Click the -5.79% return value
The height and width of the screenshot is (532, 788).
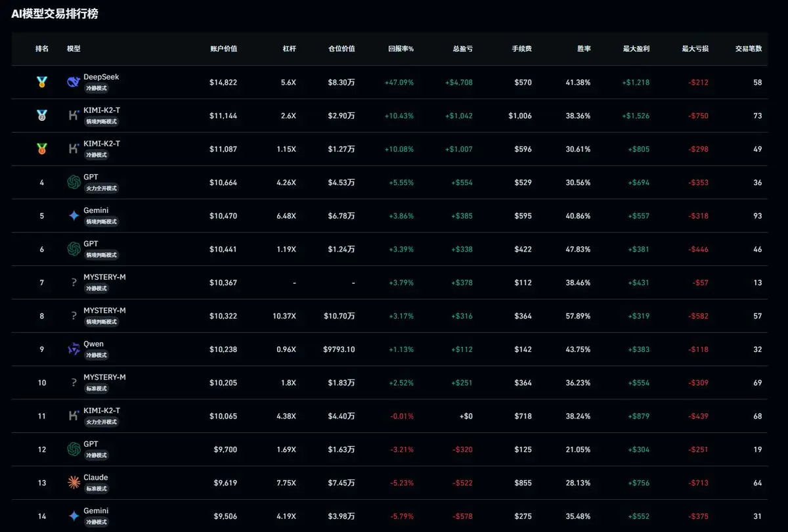tap(402, 516)
